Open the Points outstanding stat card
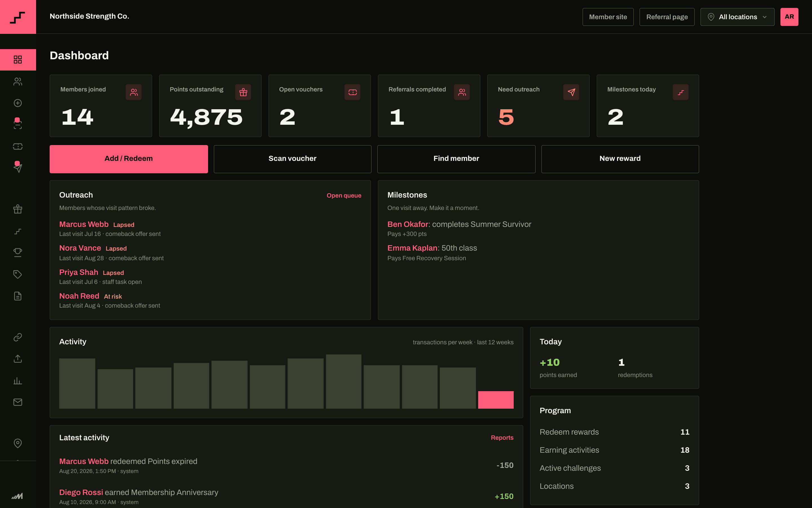The height and width of the screenshot is (508, 812). pos(210,106)
